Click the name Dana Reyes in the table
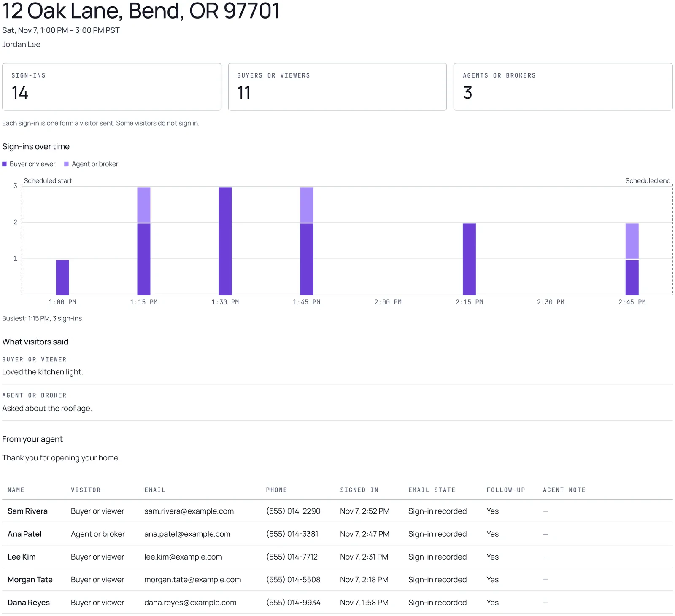Viewport: 675px width, 616px height. [29, 603]
